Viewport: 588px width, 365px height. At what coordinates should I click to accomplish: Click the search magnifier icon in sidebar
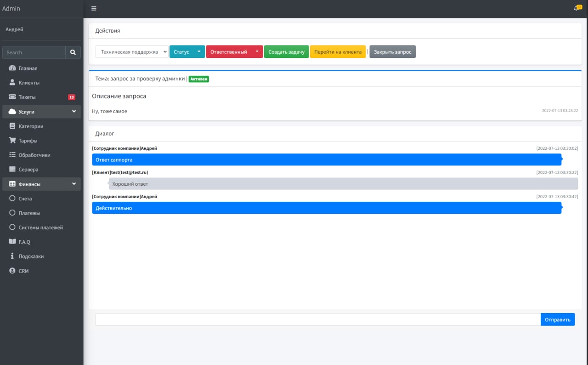click(x=73, y=52)
